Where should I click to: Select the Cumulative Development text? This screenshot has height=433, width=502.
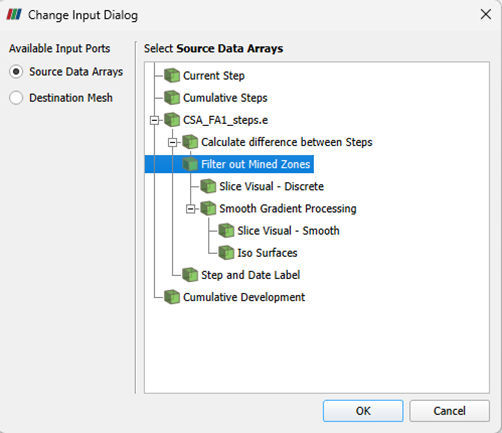244,297
